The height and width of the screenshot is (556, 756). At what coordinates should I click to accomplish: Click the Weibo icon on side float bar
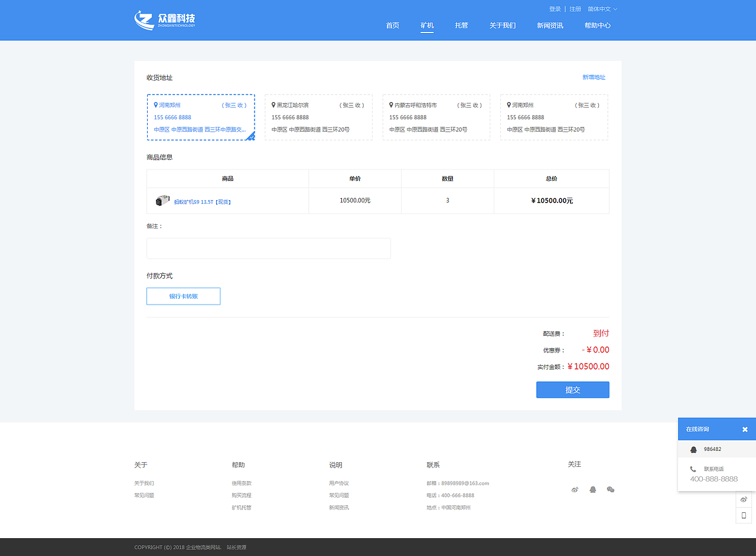(x=744, y=499)
